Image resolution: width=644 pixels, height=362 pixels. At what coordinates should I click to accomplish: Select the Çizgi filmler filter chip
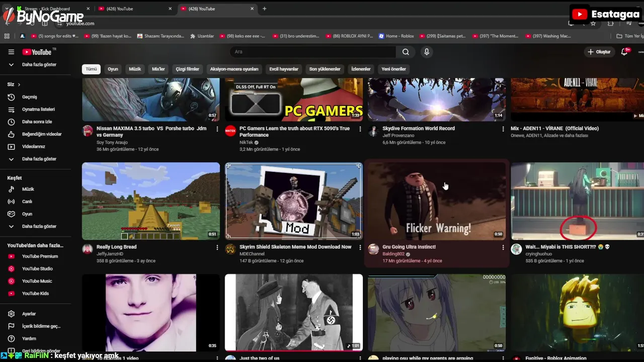pyautogui.click(x=187, y=69)
